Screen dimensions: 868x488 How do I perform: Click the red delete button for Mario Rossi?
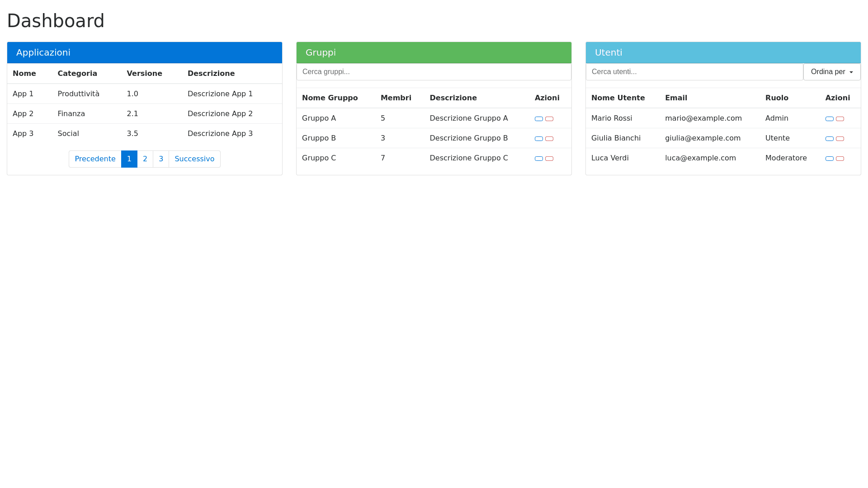[x=840, y=118]
